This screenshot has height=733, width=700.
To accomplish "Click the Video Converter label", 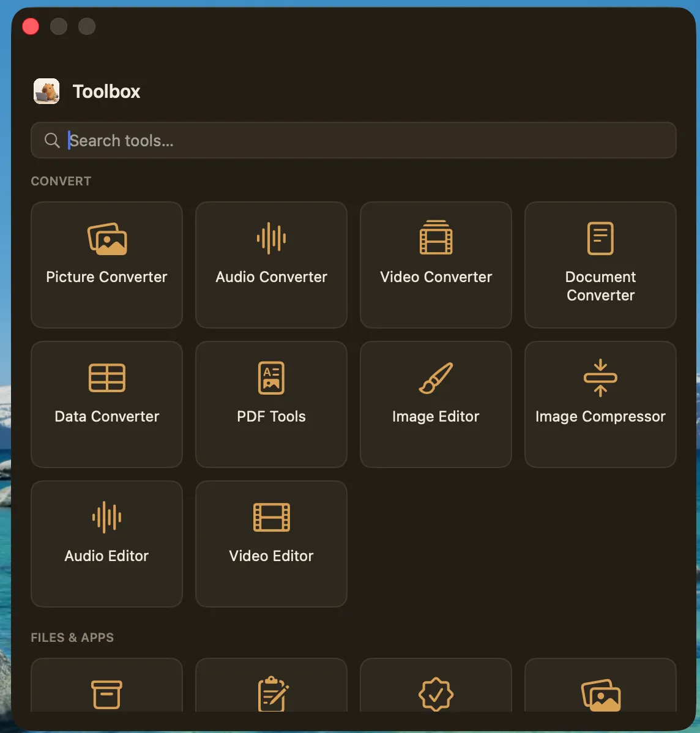I will click(436, 277).
